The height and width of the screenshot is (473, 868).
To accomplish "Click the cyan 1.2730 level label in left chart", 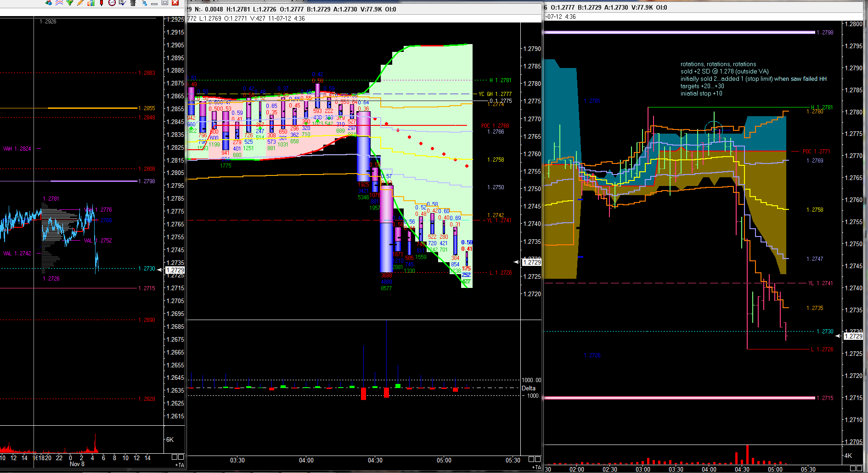I will point(147,269).
